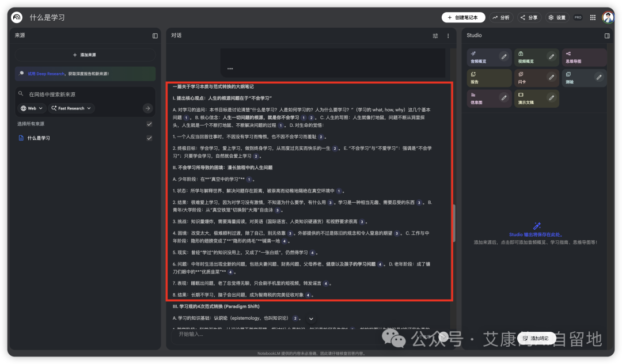Viewport: 622px width, 364px height.
Task: Click the 创建笔记本 button
Action: (x=464, y=17)
